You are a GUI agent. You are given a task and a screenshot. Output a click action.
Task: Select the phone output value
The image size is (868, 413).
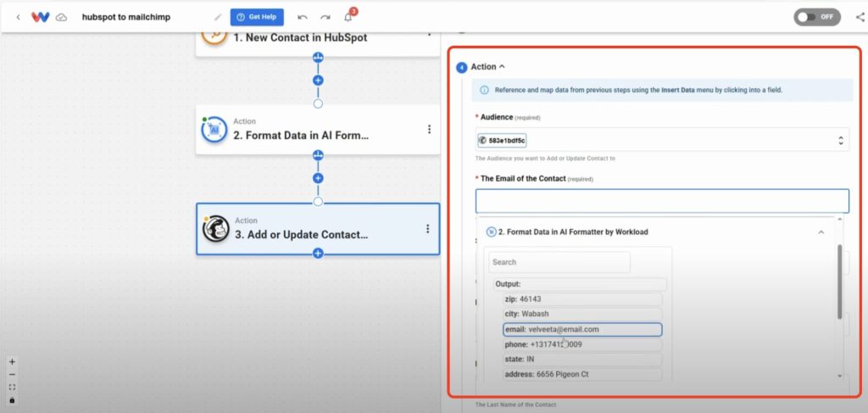pos(582,344)
